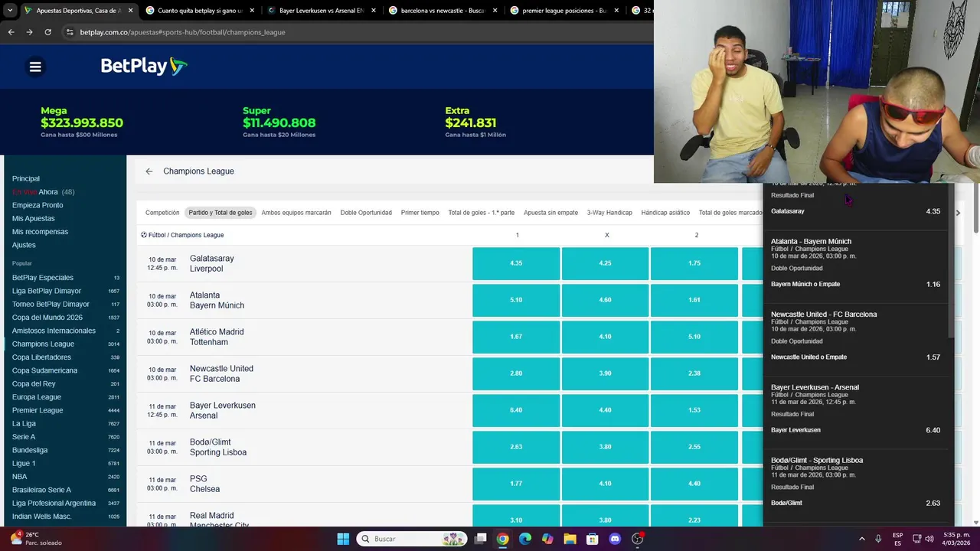Select Partido y Total de goles tab
Image resolution: width=980 pixels, height=551 pixels.
point(220,213)
